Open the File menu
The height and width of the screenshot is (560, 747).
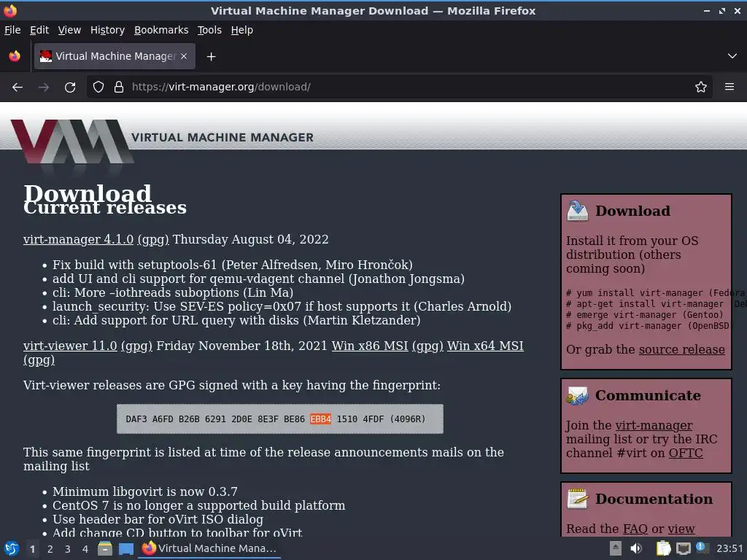(x=12, y=30)
